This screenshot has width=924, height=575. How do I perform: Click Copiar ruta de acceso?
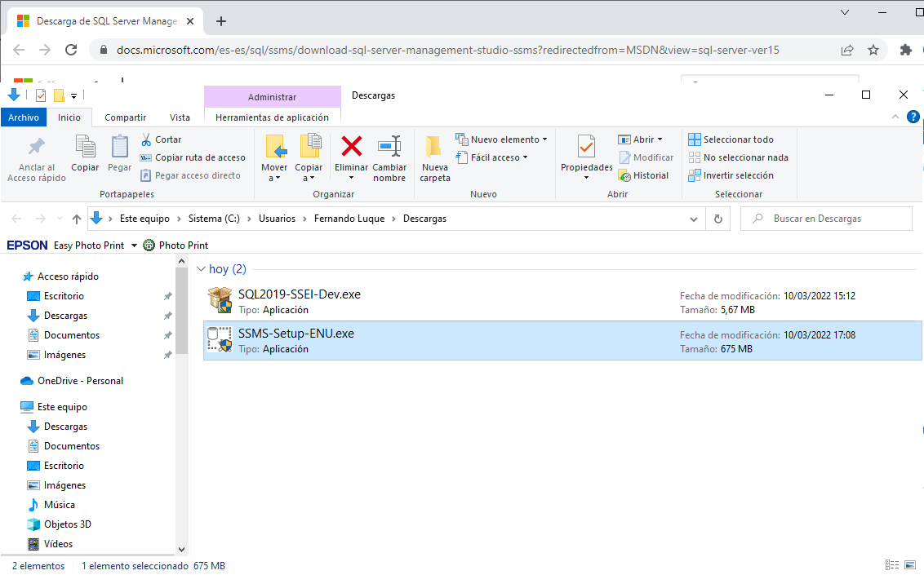[x=193, y=157]
